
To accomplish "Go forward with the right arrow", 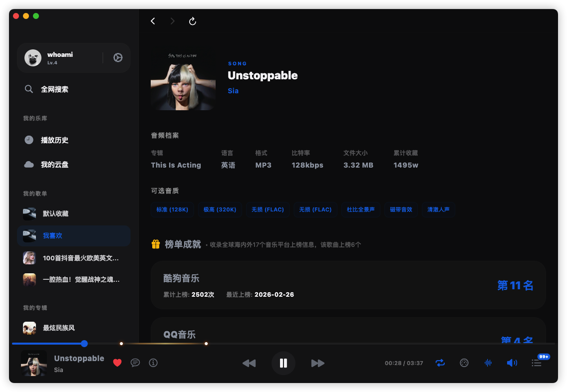I will [x=173, y=21].
